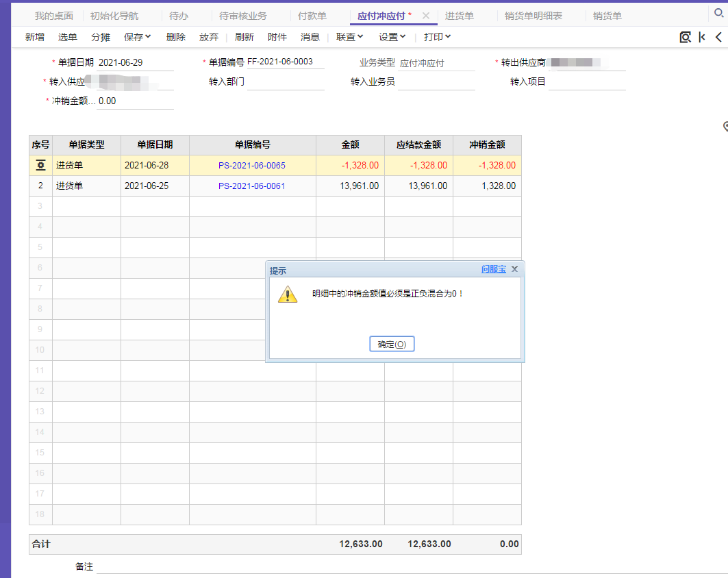The width and height of the screenshot is (728, 578).
Task: Click the 应结款金额 cell showing -1,328.00
Action: pyautogui.click(x=418, y=165)
